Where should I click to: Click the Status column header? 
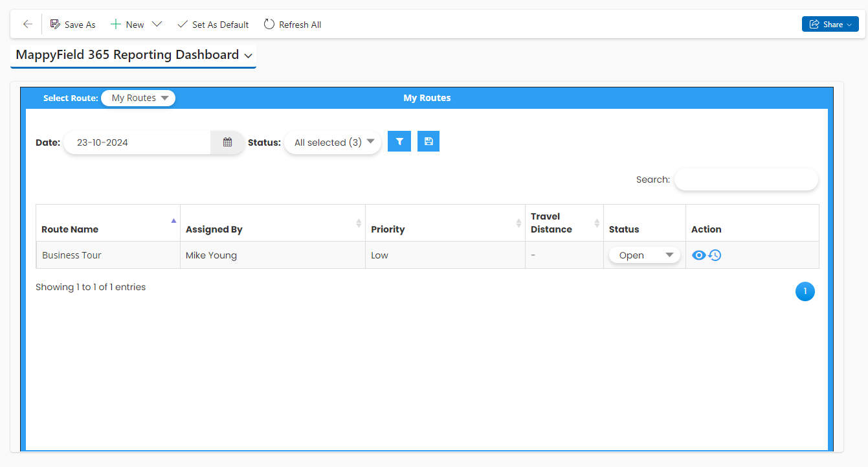(645, 223)
